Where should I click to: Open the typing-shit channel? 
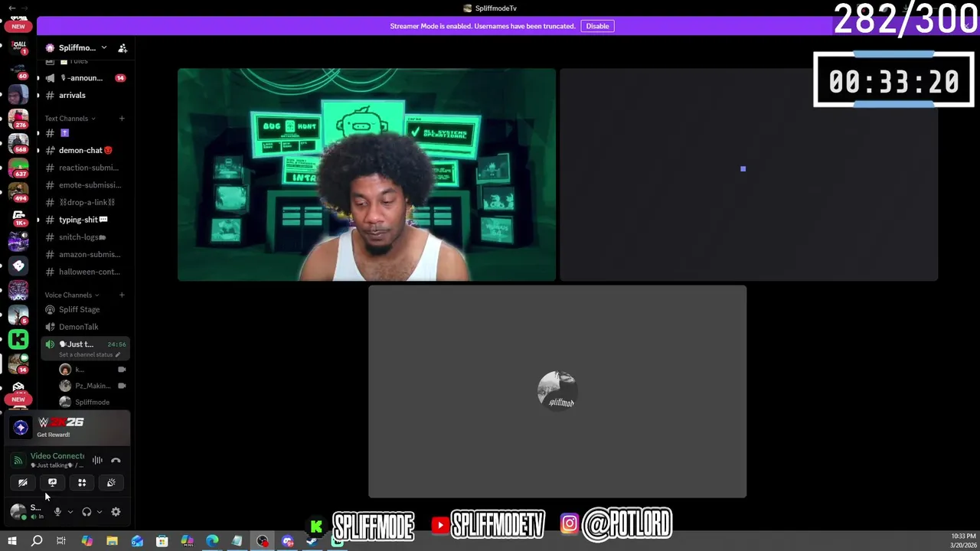[x=84, y=220]
